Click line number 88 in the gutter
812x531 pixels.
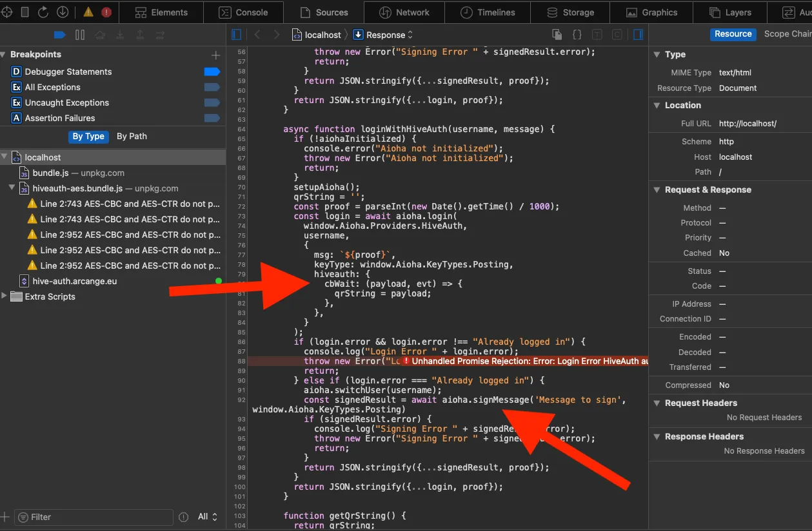tap(241, 362)
